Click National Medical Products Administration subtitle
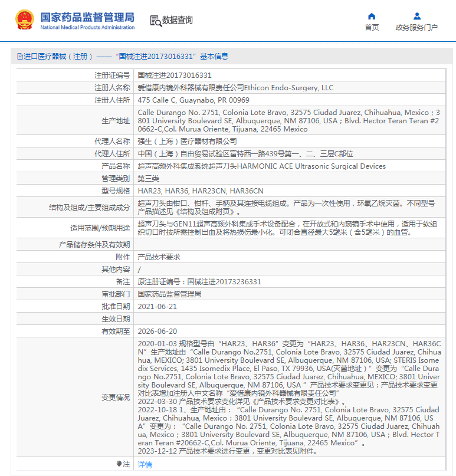This screenshot has width=456, height=476. pos(87,27)
